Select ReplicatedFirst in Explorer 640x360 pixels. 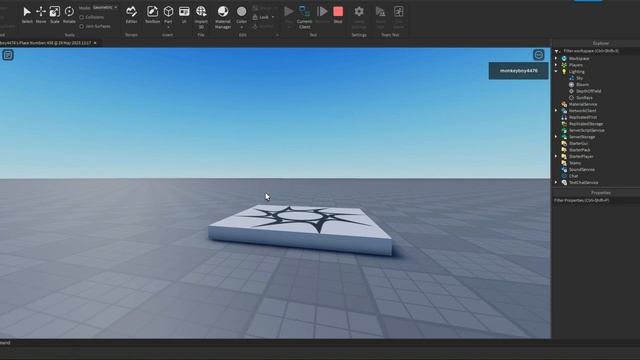[x=582, y=118]
